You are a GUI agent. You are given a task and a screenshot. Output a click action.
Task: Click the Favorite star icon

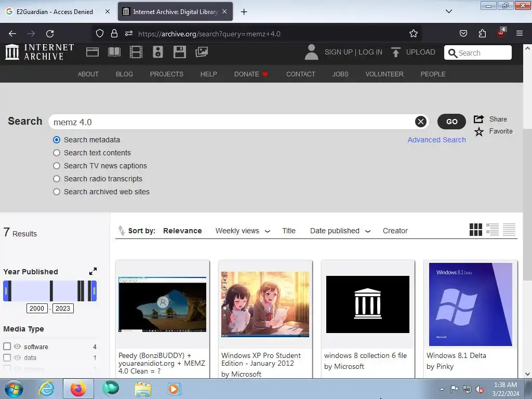(478, 131)
